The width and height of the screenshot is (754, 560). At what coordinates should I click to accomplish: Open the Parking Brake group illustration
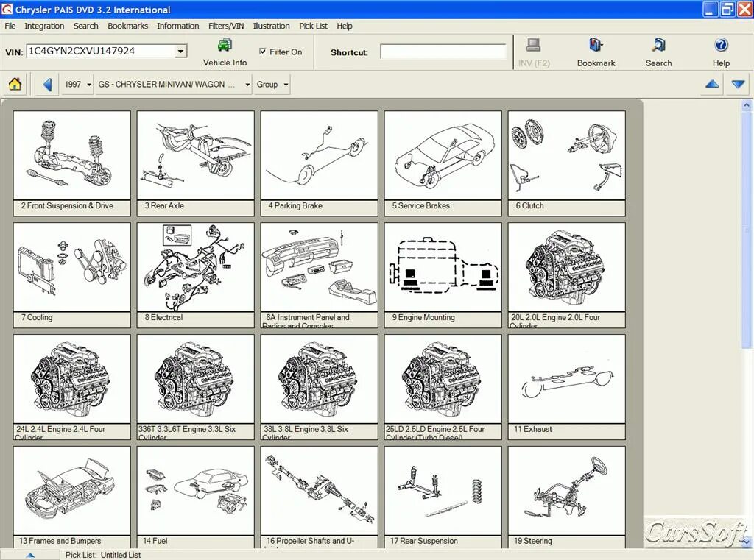pyautogui.click(x=320, y=155)
